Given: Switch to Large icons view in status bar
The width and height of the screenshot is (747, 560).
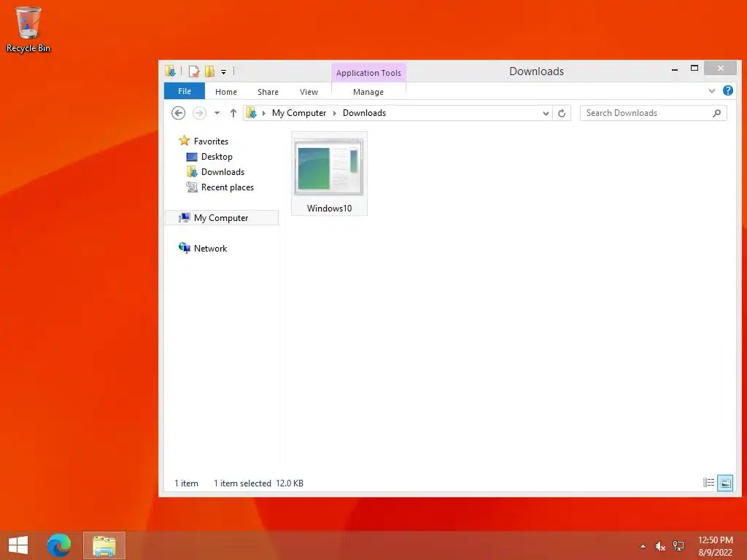Looking at the screenshot, I should tap(725, 483).
